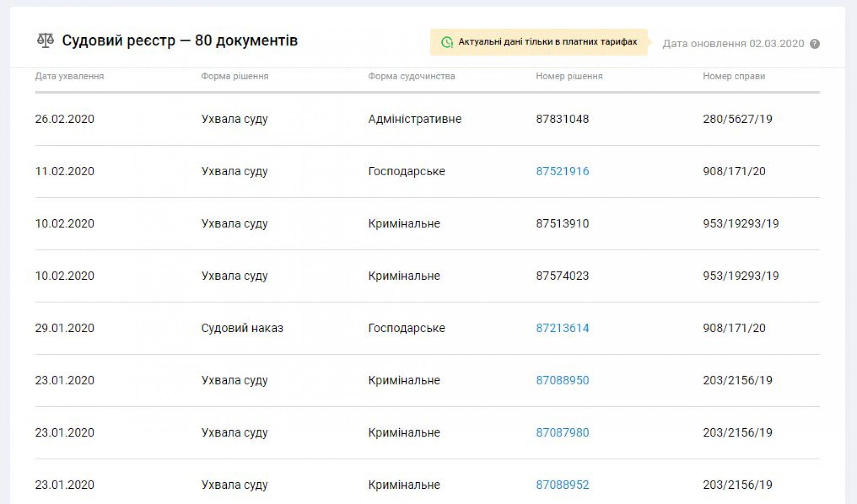
Task: Click case number 280/5627/19
Action: [737, 119]
